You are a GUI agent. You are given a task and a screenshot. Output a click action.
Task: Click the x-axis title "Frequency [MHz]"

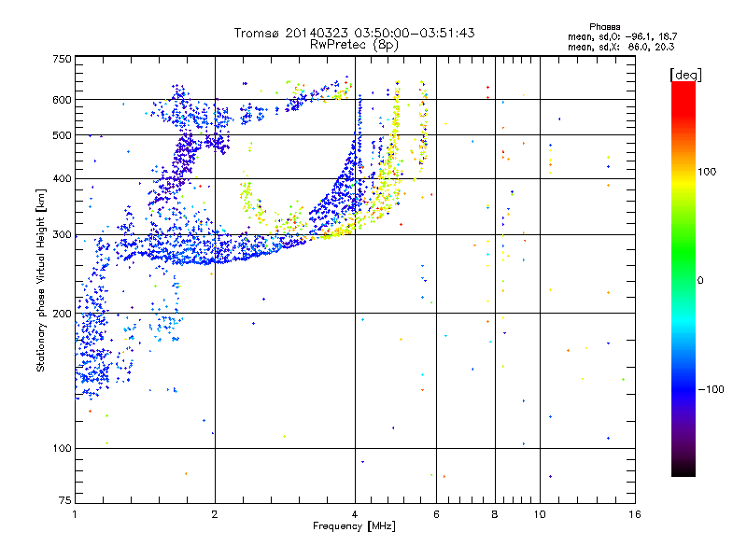[354, 526]
